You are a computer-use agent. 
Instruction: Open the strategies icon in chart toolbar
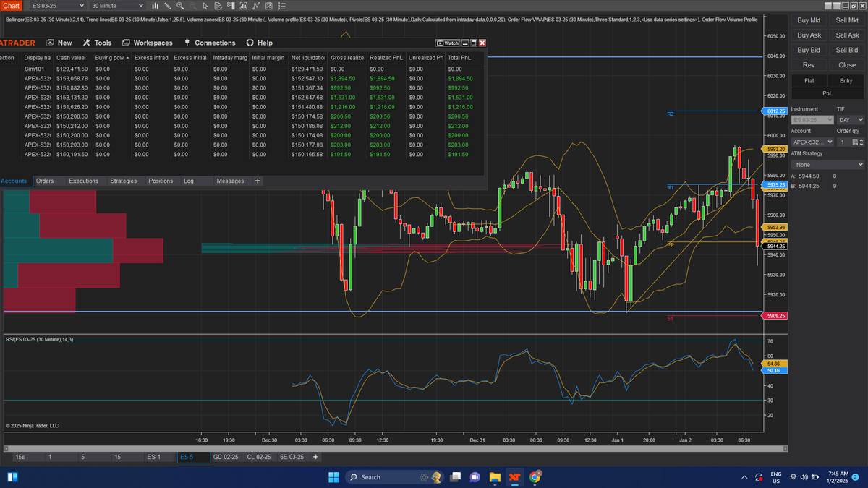269,6
